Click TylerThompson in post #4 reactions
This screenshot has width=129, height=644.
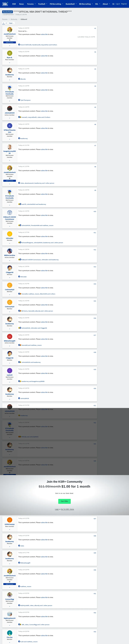pos(25,100)
